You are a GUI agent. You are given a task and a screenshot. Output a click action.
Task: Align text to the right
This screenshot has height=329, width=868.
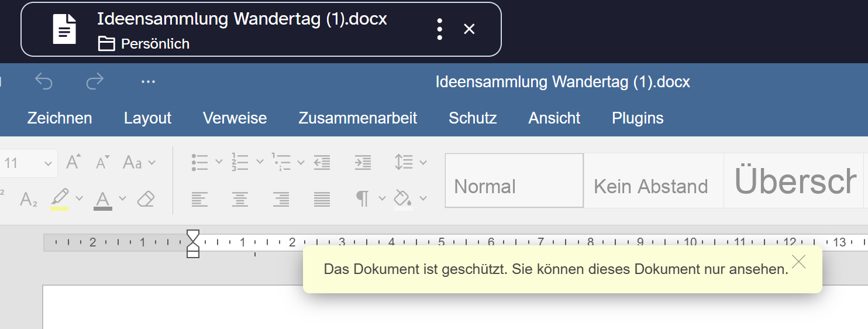(x=281, y=199)
